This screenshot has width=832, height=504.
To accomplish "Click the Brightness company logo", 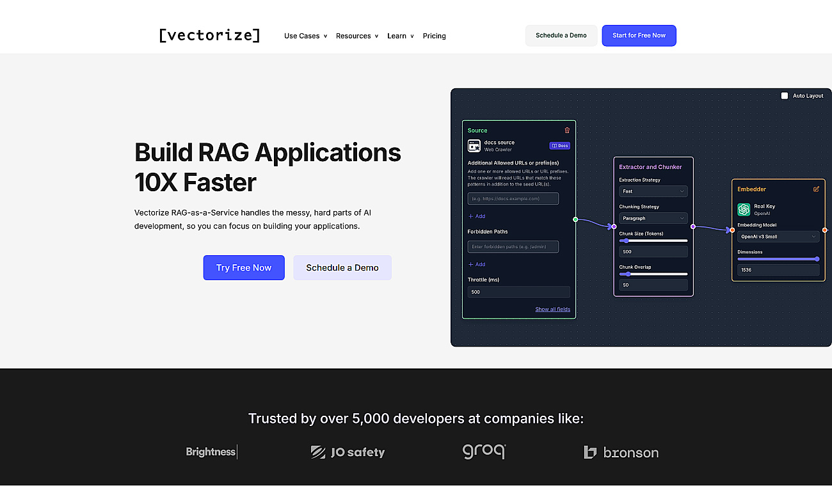I will pos(211,452).
